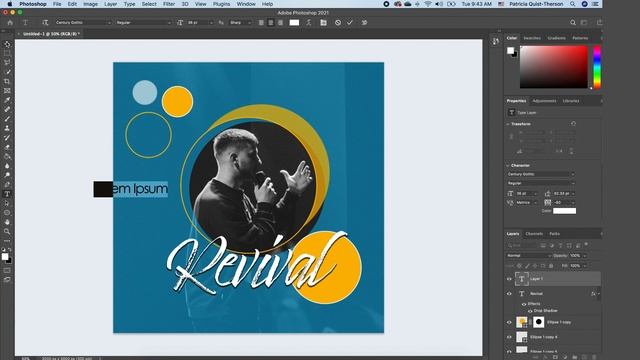640x360 pixels.
Task: Switch to the Swatches tab
Action: tap(532, 38)
